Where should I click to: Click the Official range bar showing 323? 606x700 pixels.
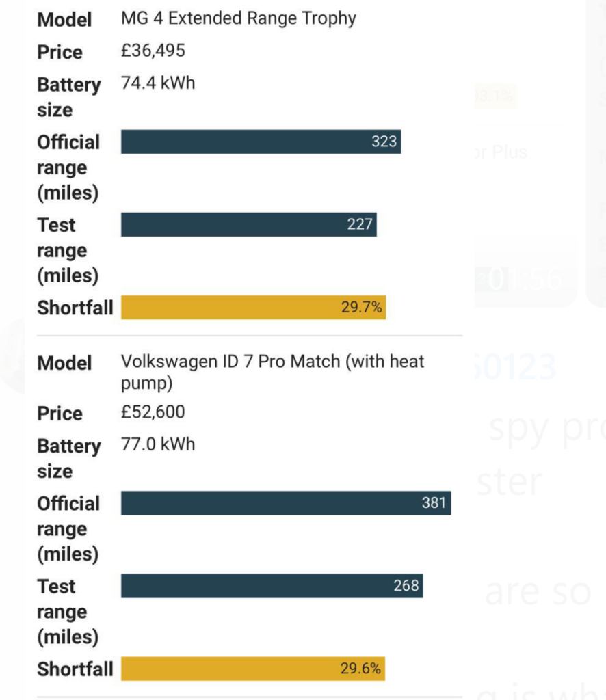261,142
